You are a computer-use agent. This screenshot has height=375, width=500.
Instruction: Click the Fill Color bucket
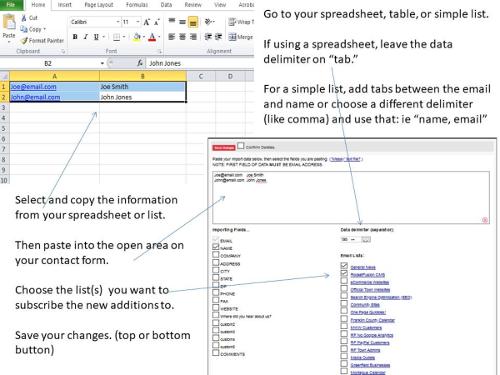136,37
